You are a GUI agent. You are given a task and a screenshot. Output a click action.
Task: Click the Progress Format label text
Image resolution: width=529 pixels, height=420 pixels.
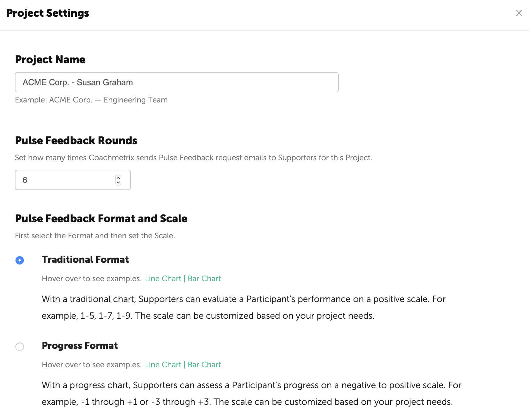[80, 346]
